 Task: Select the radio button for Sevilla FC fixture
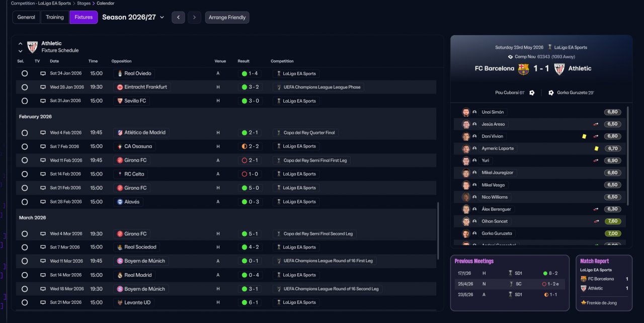tap(25, 101)
